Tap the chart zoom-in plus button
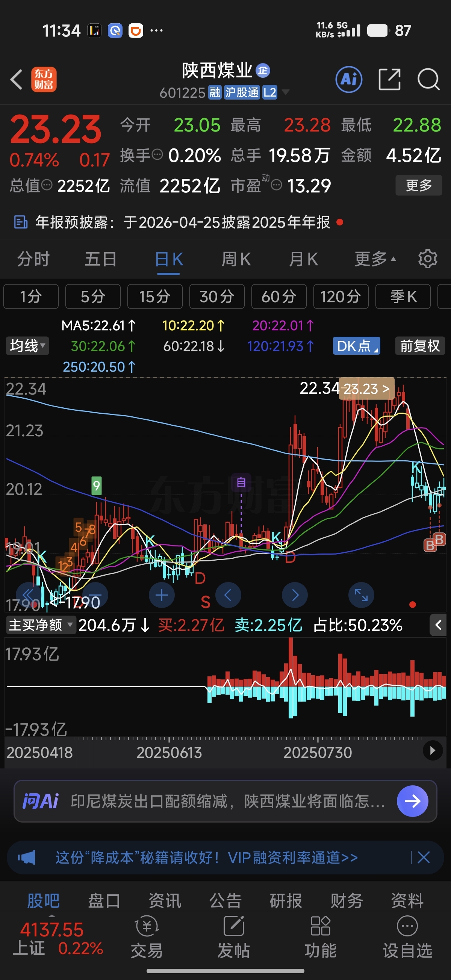This screenshot has width=451, height=980. (x=162, y=595)
